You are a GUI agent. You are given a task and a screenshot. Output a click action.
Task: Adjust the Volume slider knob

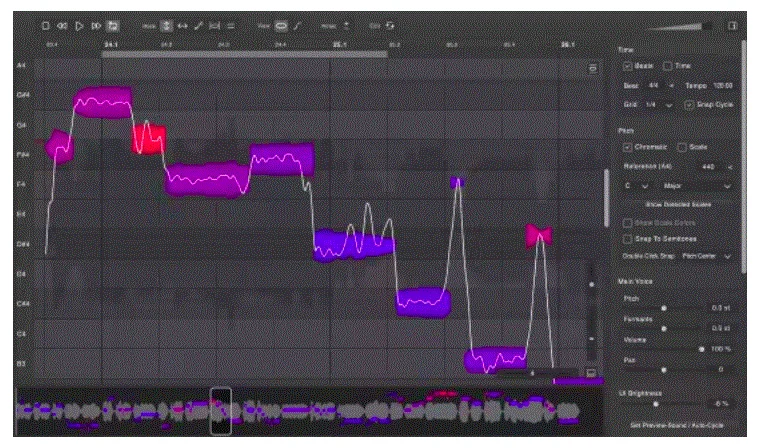tap(701, 349)
